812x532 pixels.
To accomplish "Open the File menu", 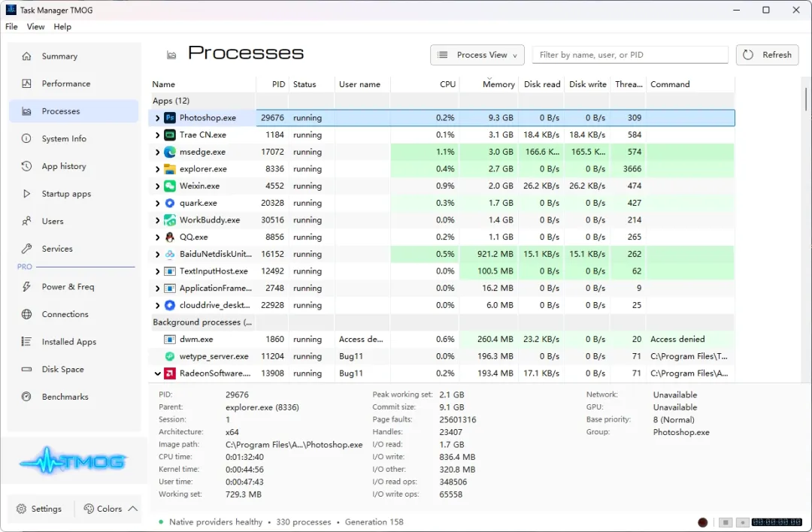I will [x=11, y=26].
